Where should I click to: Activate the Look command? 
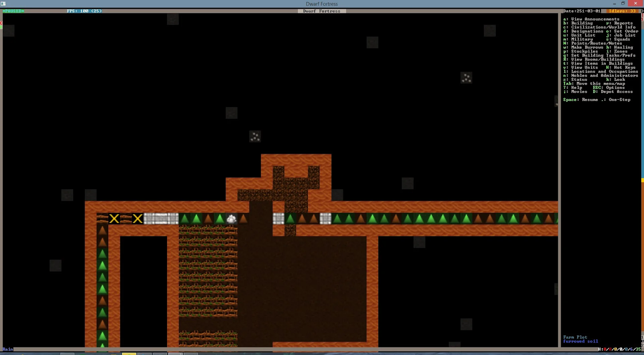tap(615, 80)
